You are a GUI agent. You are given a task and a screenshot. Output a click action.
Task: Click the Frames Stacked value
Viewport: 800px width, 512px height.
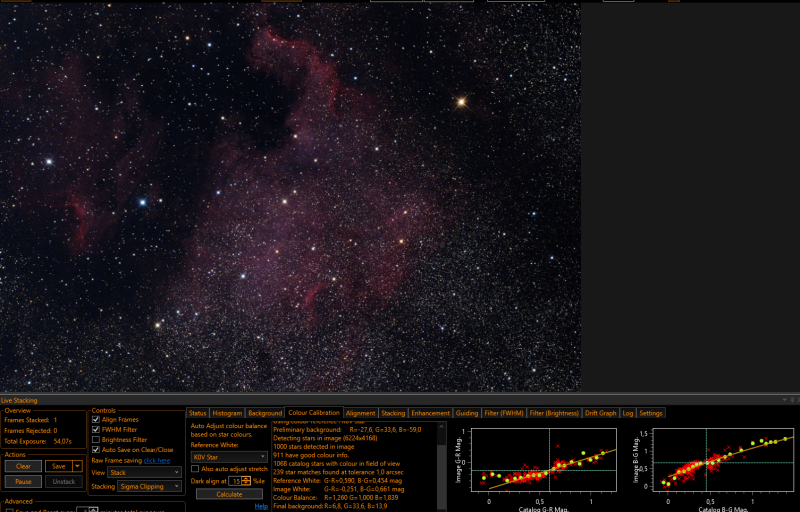tap(55, 420)
